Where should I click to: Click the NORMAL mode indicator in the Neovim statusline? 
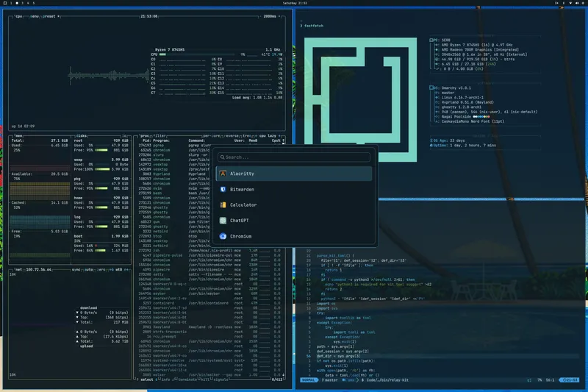point(308,380)
